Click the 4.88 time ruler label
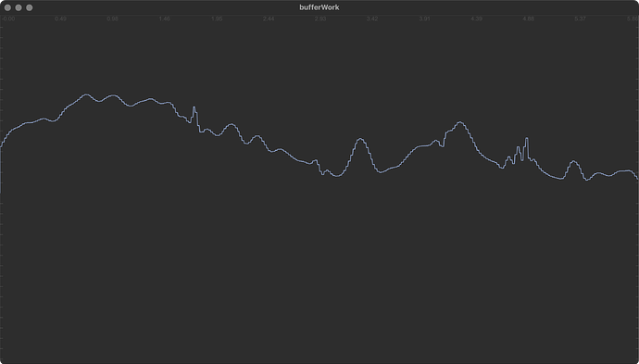This screenshot has height=364, width=639. coord(528,19)
